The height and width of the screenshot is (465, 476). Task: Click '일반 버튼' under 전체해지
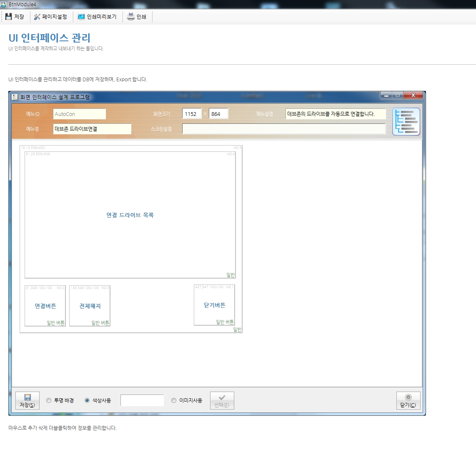(x=100, y=323)
